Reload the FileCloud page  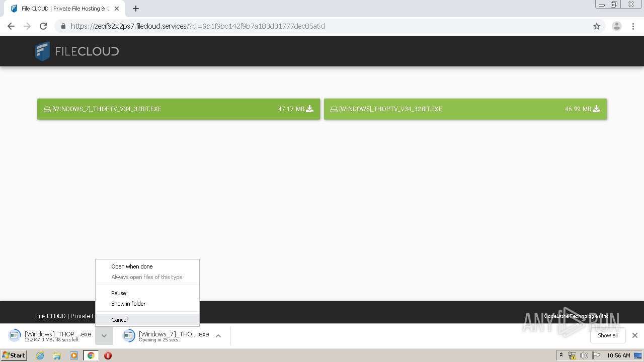pos(43,26)
